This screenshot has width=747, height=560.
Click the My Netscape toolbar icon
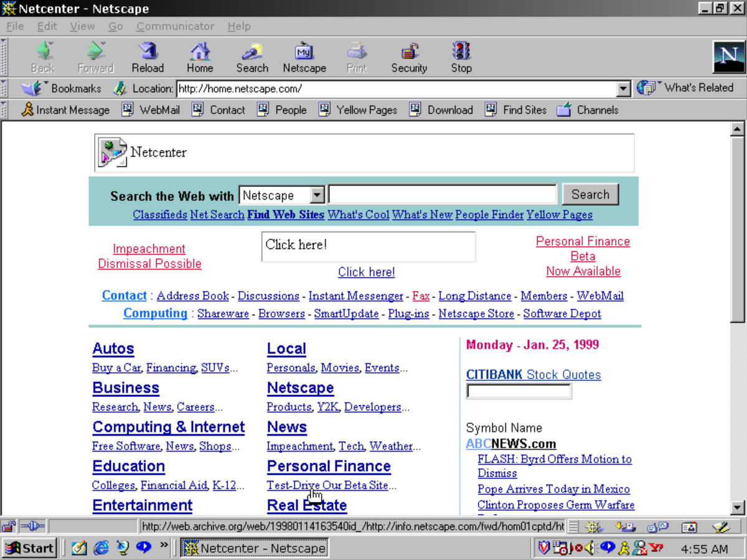pyautogui.click(x=304, y=56)
